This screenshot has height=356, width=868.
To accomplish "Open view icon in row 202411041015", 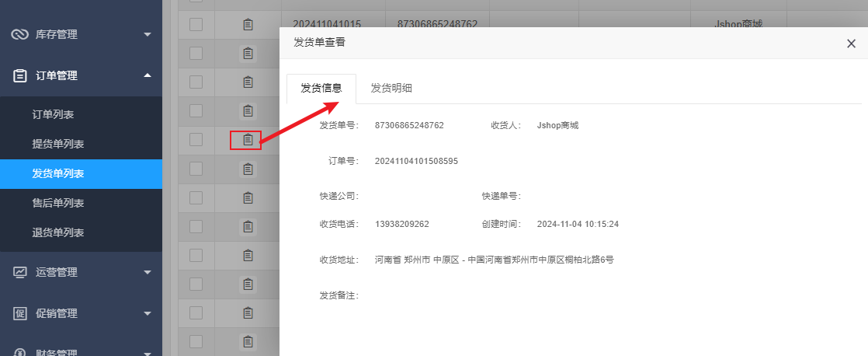I will 248,24.
